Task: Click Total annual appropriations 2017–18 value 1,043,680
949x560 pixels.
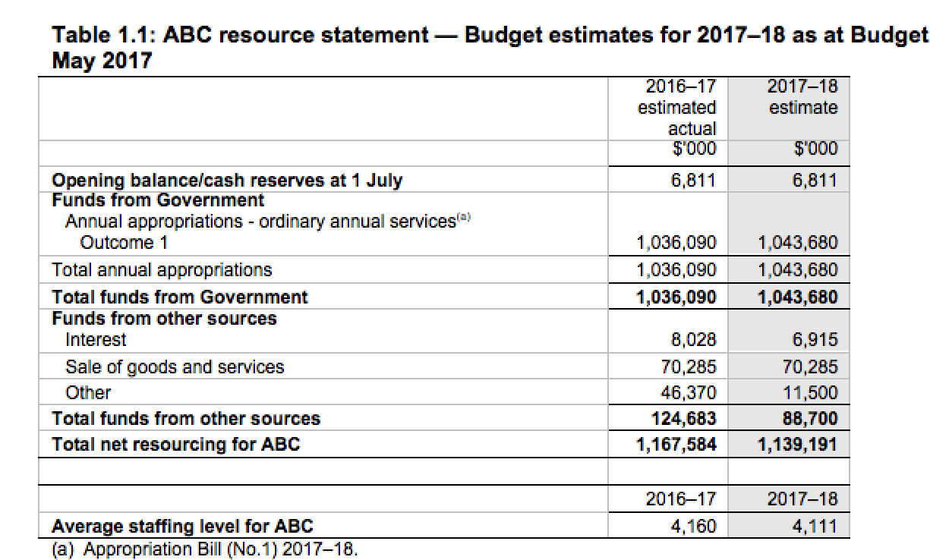Action: pos(798,269)
